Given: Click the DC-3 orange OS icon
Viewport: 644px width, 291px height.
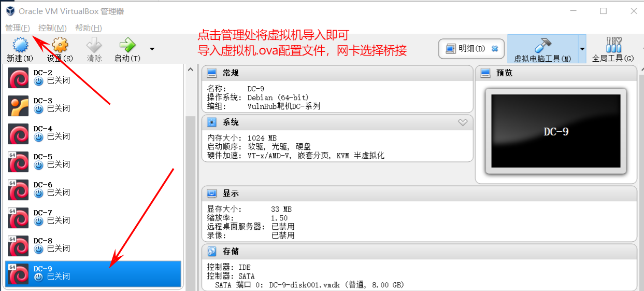Looking at the screenshot, I should coord(19,106).
